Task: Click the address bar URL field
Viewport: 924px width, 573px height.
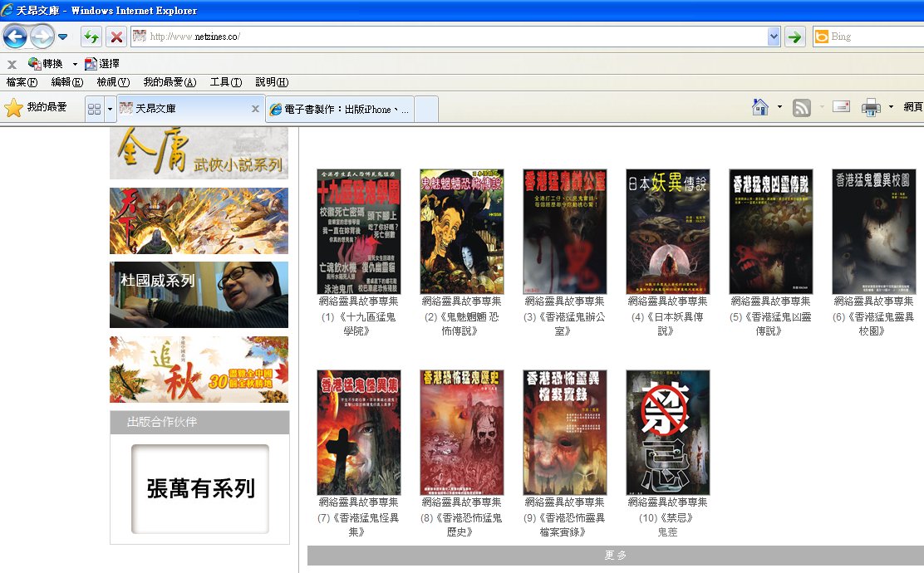Action: point(450,37)
